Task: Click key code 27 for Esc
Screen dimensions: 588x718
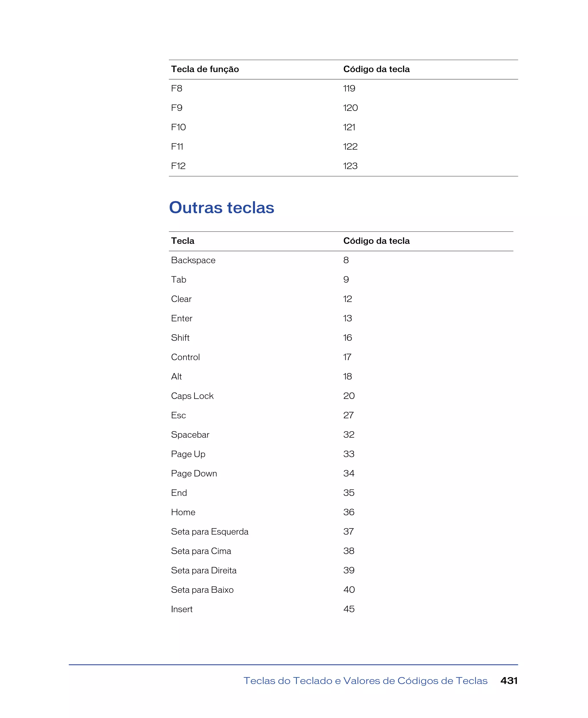Action: pos(349,415)
